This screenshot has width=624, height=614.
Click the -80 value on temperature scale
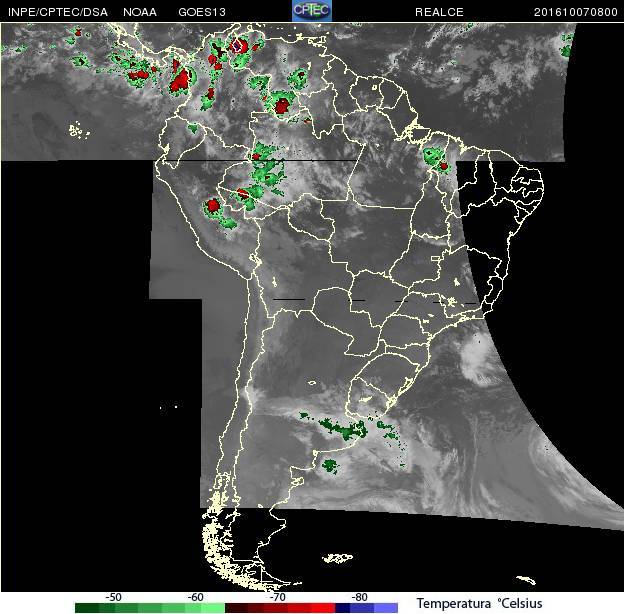[359, 597]
